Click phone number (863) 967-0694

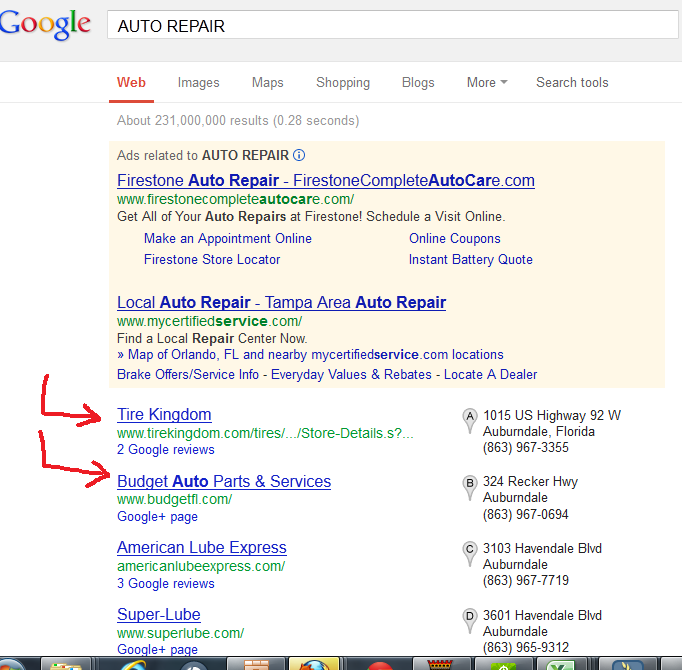pos(526,514)
